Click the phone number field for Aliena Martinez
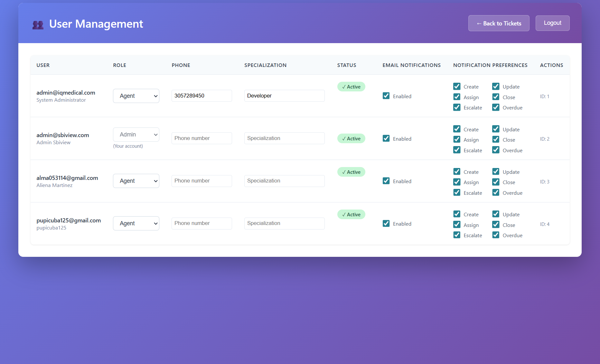The image size is (600, 364). coord(202,181)
